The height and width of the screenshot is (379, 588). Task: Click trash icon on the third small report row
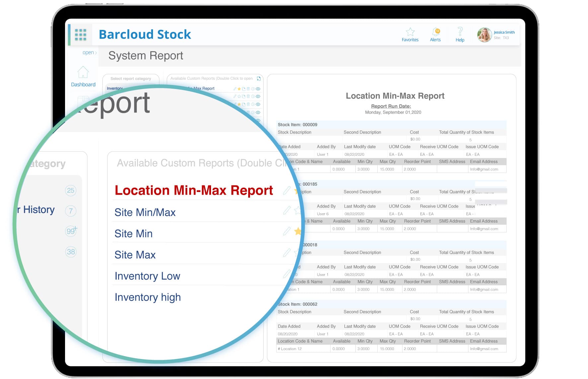(248, 104)
